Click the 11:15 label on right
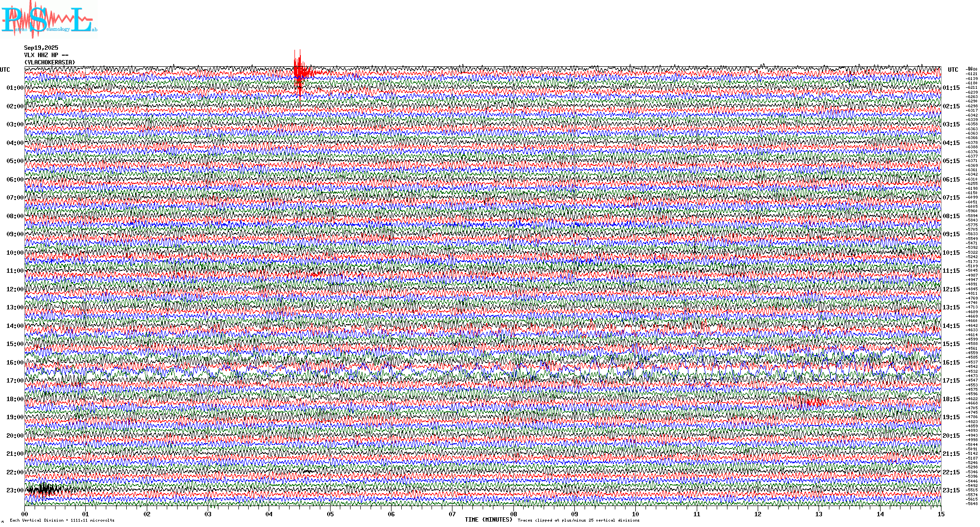Viewport: 980px width, 527px height. tap(951, 271)
